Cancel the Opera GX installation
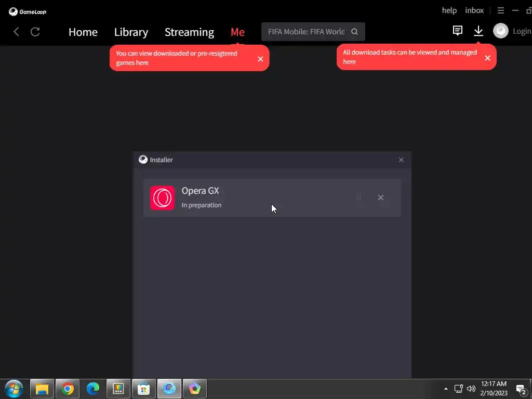532x399 pixels. pyautogui.click(x=381, y=197)
